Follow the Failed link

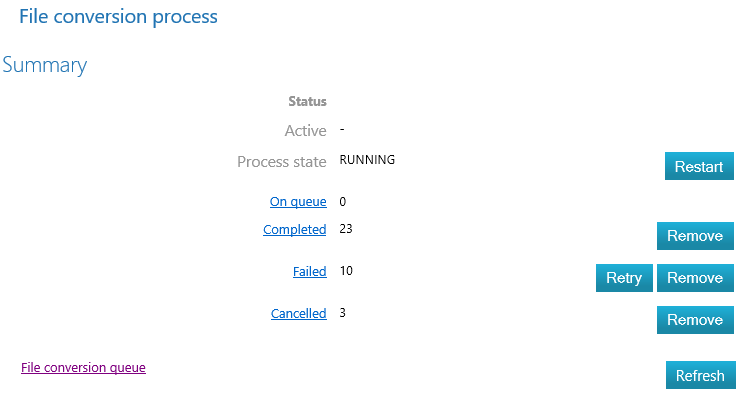click(308, 272)
